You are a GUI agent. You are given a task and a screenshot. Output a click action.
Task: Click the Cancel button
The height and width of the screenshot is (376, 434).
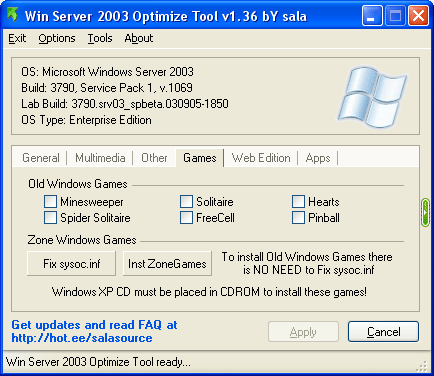[x=383, y=332]
